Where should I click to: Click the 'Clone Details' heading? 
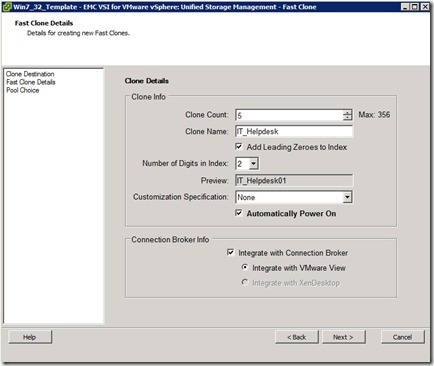(x=147, y=81)
